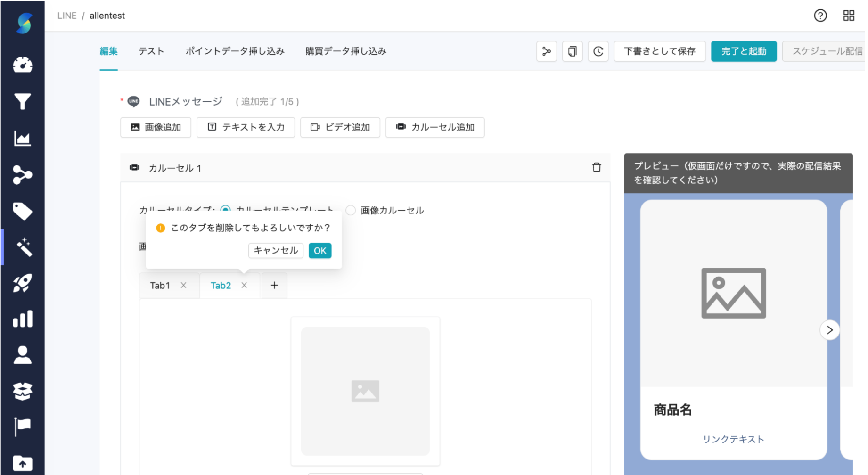Click the リンクテキスト link in the preview
The width and height of the screenshot is (868, 475).
coord(733,439)
